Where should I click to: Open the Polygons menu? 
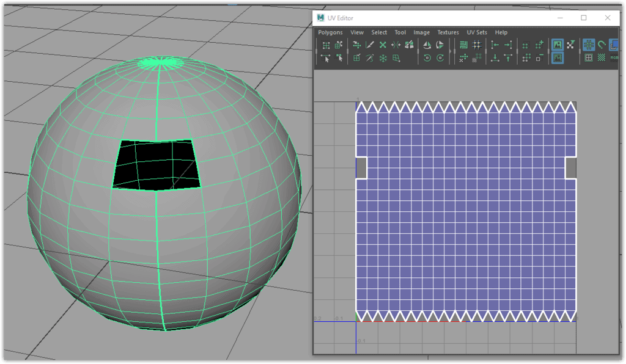[x=330, y=32]
